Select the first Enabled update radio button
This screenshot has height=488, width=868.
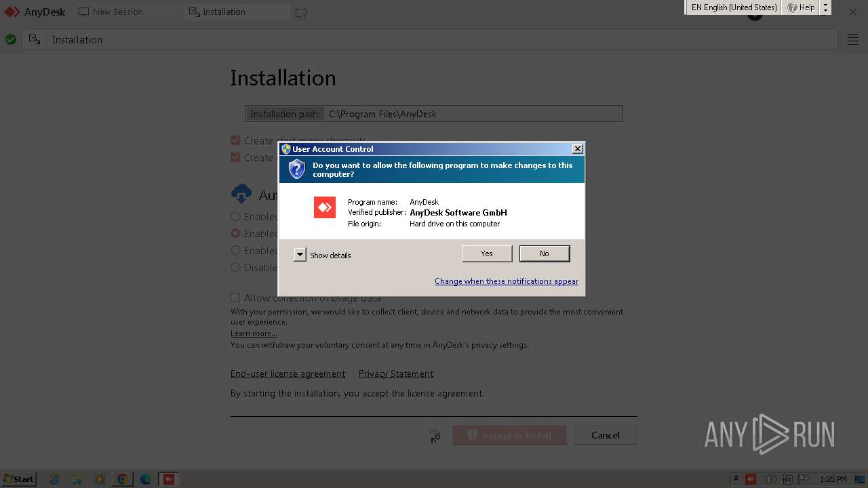235,217
